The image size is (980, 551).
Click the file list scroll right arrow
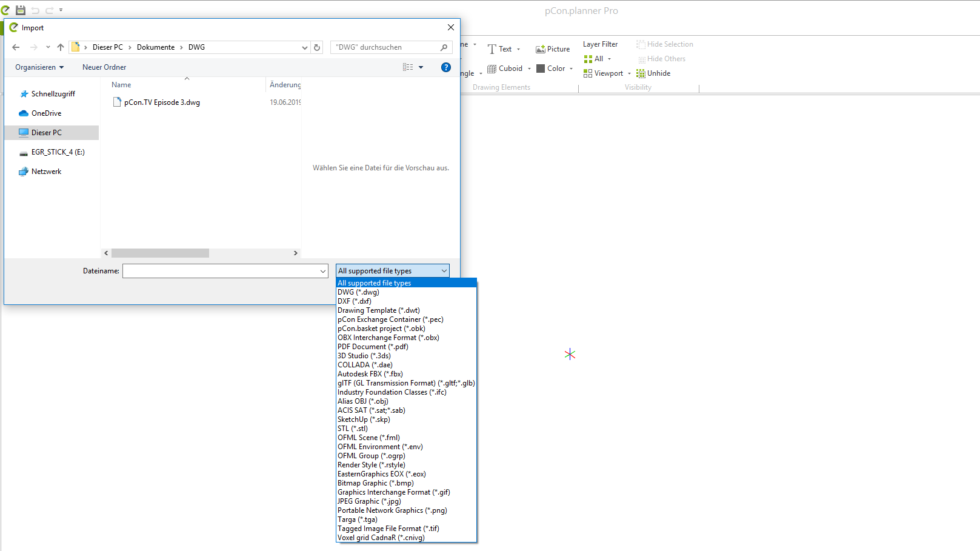coord(296,253)
